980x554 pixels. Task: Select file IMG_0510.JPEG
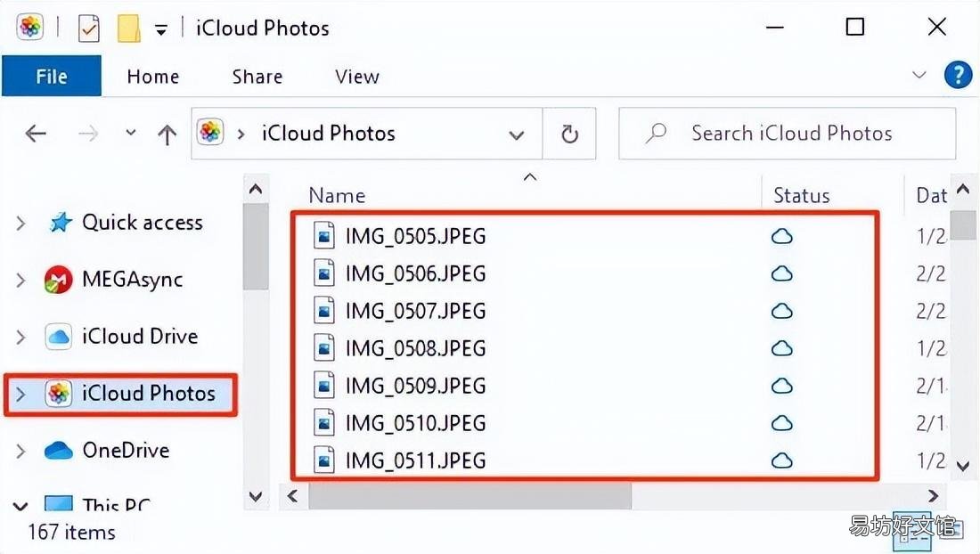click(416, 423)
